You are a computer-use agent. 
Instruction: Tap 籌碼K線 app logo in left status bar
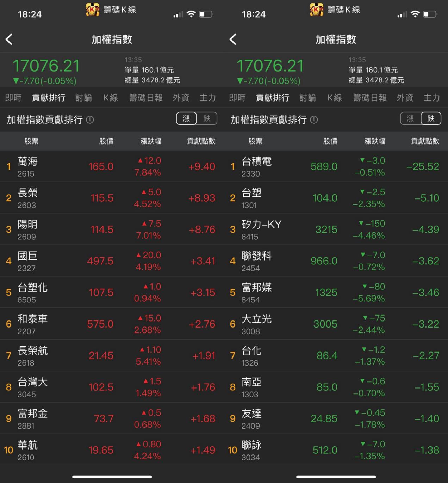92,10
